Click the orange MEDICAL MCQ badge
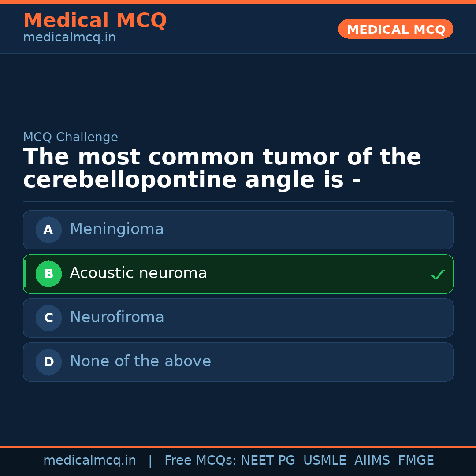 (395, 29)
